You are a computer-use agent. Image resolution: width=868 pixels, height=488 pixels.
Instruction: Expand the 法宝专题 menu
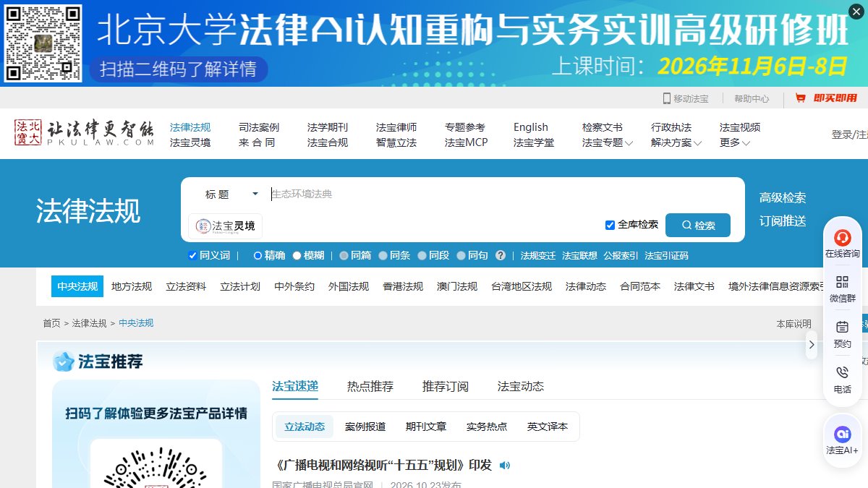[x=608, y=142]
